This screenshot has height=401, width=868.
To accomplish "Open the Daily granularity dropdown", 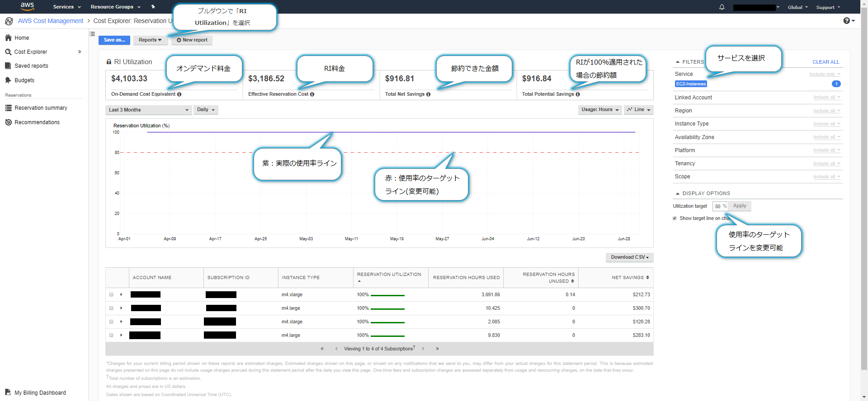I will (206, 110).
